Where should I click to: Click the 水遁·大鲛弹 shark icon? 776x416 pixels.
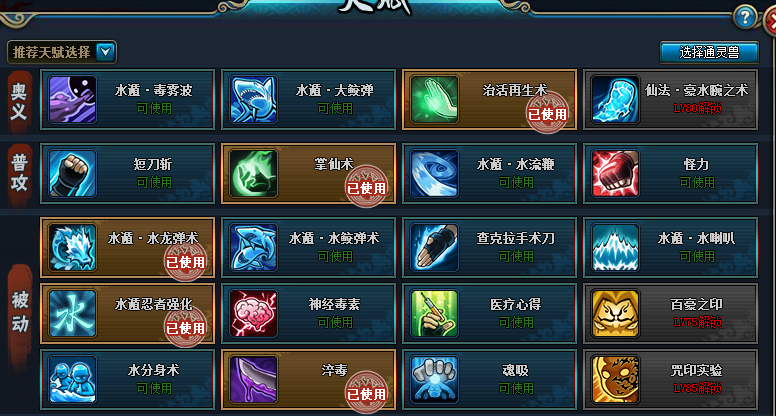point(253,99)
